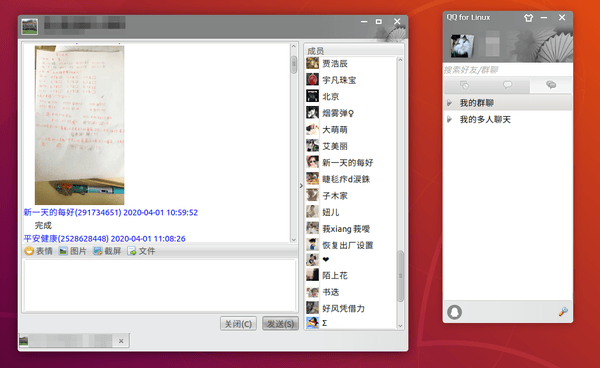Screen dimensions: 600x368
Task: Click sender name 平安健康(2528628448)
Action: (x=66, y=239)
